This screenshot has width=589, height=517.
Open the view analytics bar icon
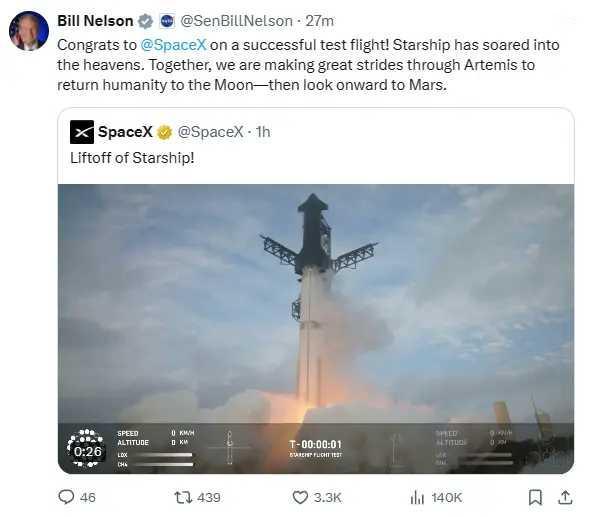417,498
